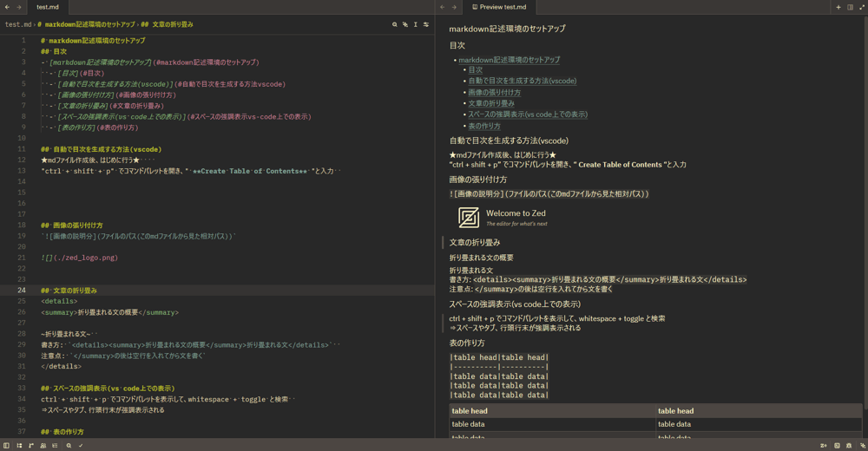Viewport: 868px width, 451px height.
Task: Click the '</details>' line in the editor
Action: click(61, 366)
